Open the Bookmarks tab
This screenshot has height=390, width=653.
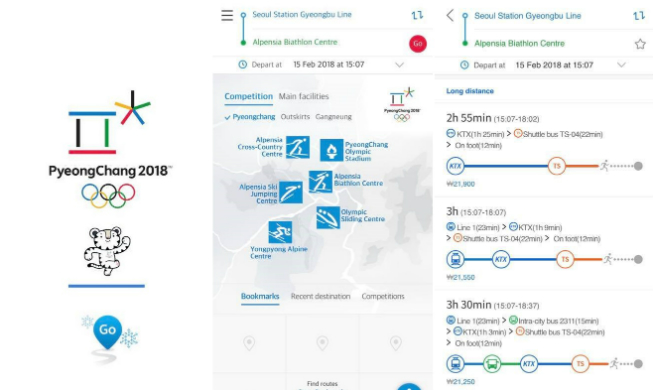[260, 296]
